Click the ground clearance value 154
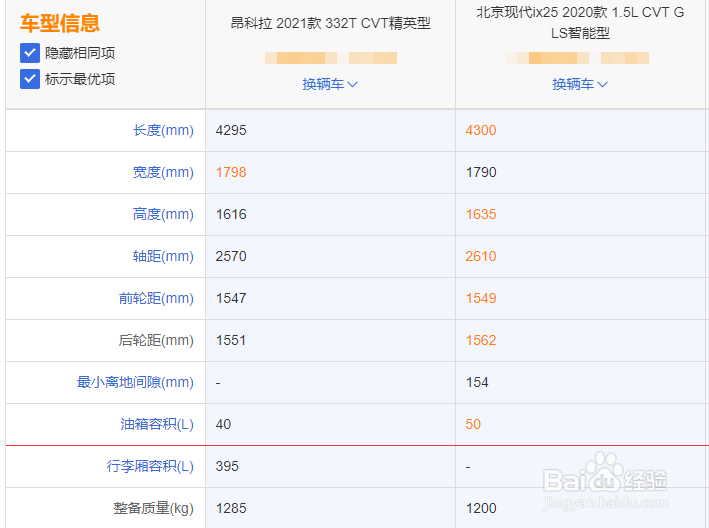This screenshot has width=709, height=528. (x=477, y=382)
